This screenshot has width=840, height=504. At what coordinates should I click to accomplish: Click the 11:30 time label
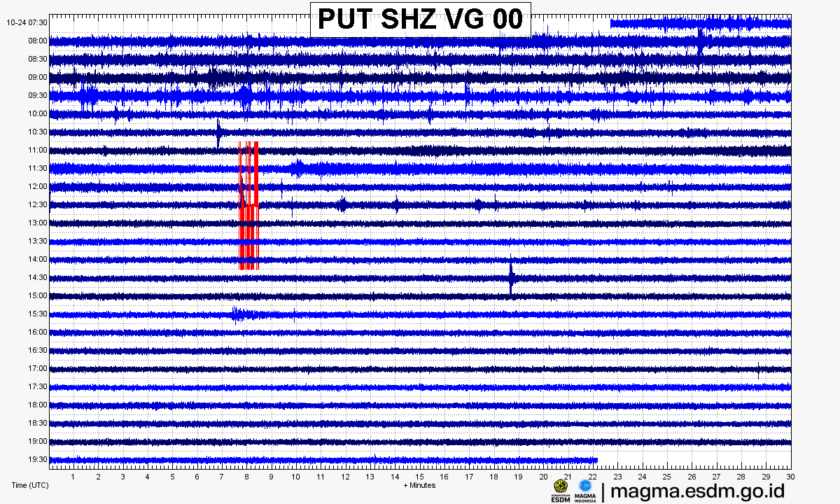click(x=38, y=168)
